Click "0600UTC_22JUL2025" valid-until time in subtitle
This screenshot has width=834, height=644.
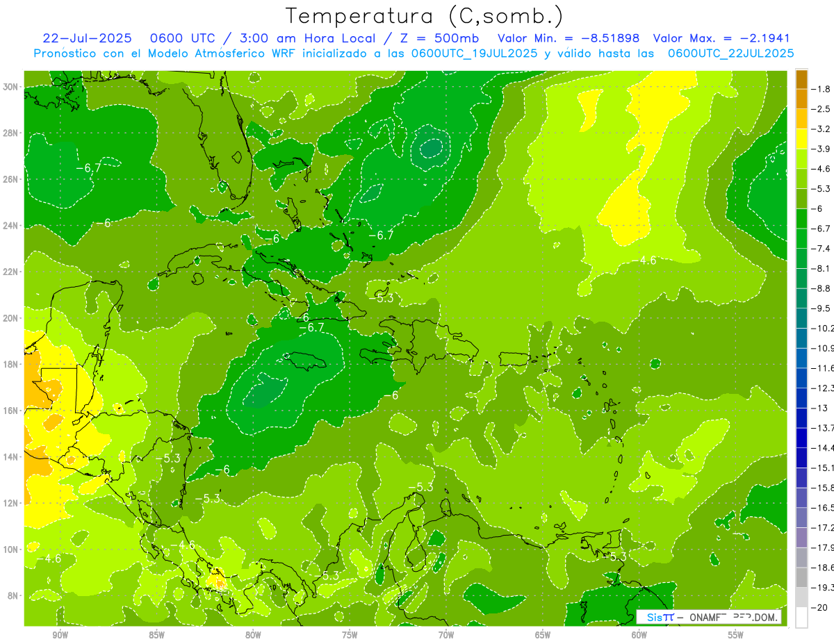(731, 53)
